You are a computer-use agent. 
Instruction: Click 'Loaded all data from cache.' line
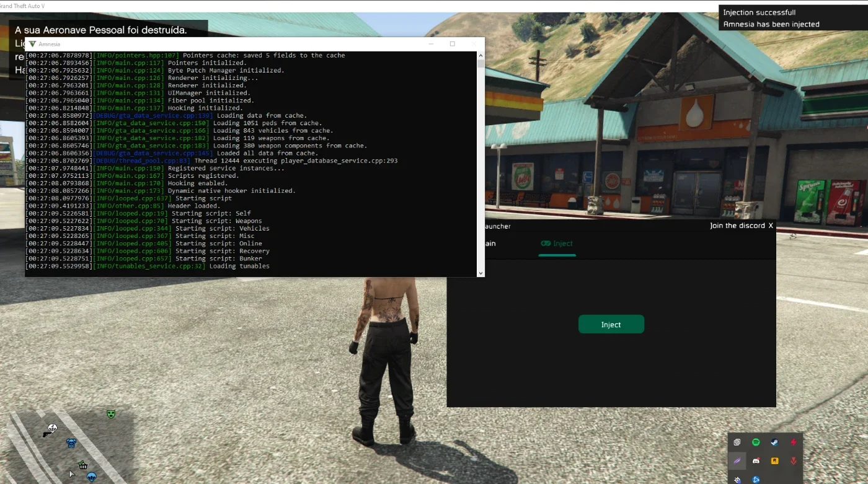point(172,153)
